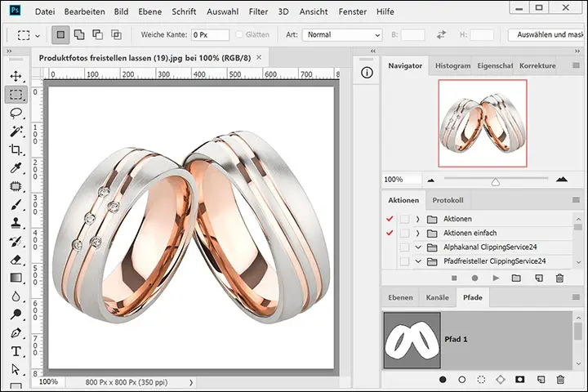588x392 pixels.
Task: Collapse the Pfadfreisteller ClippingService24 set
Action: pyautogui.click(x=417, y=261)
